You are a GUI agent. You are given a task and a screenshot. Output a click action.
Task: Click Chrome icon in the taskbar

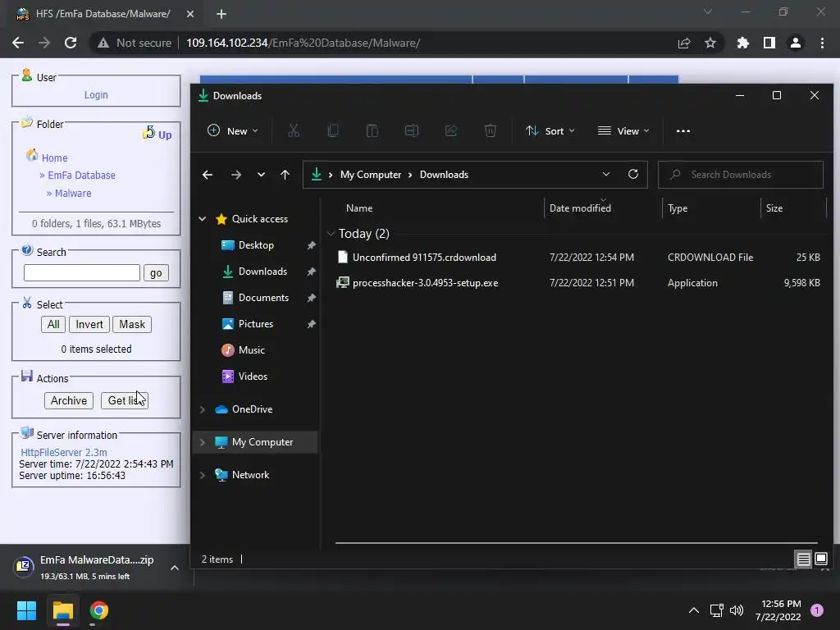coord(98,610)
